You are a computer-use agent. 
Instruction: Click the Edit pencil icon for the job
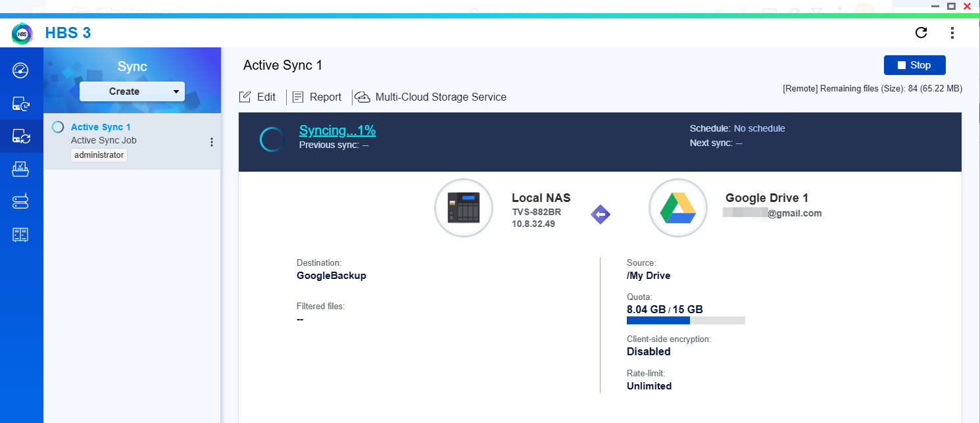coord(246,97)
